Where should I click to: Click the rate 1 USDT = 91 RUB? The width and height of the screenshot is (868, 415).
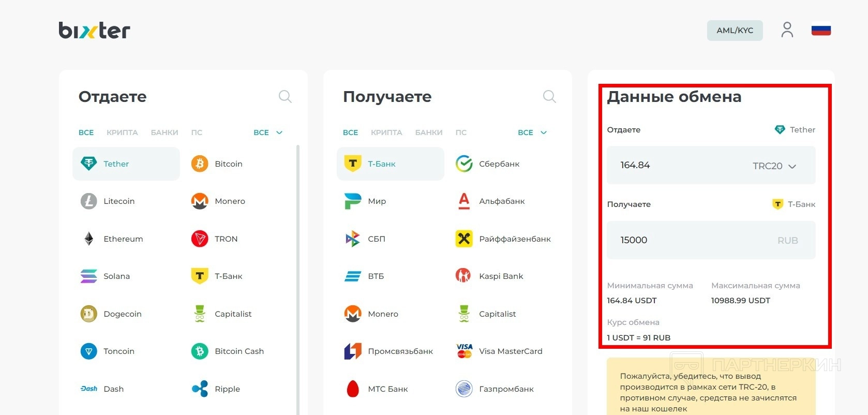(x=638, y=338)
